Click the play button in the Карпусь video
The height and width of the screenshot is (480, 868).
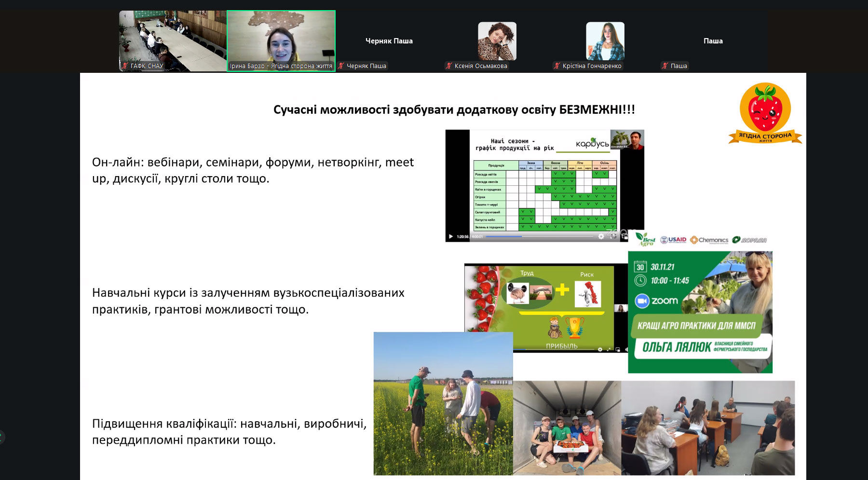click(x=451, y=236)
